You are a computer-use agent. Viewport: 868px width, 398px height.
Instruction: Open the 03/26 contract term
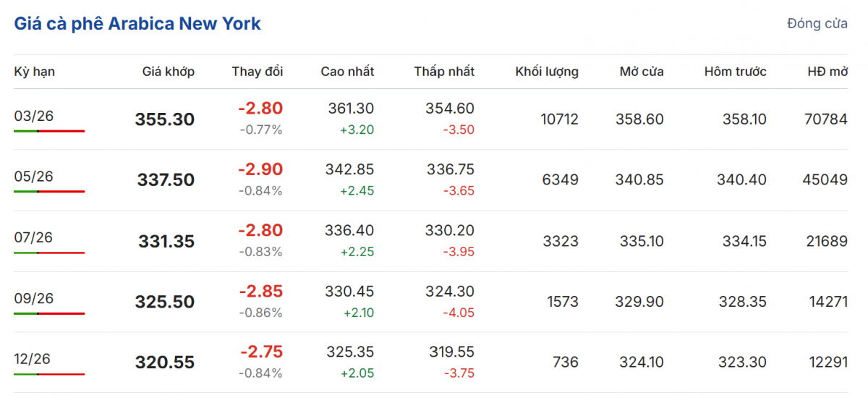tap(33, 116)
